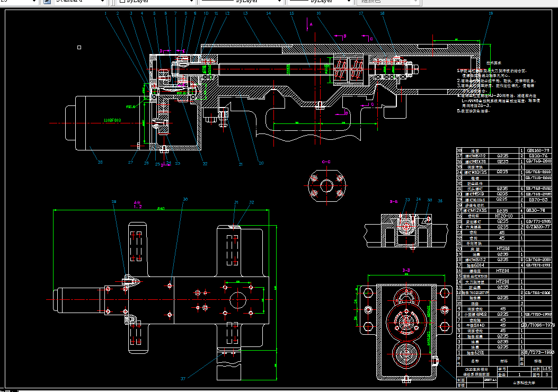Click the 名称 column header
This screenshot has width=558, height=392.
(x=475, y=361)
